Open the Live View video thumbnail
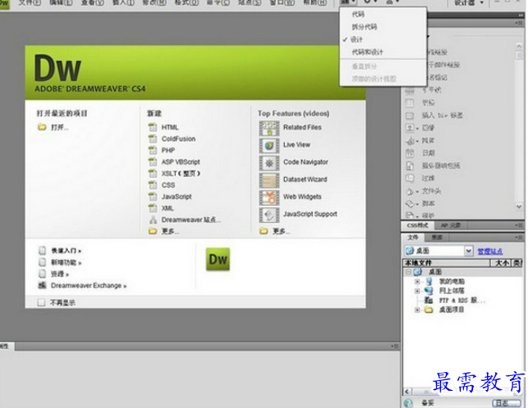The image size is (532, 408). pyautogui.click(x=269, y=145)
